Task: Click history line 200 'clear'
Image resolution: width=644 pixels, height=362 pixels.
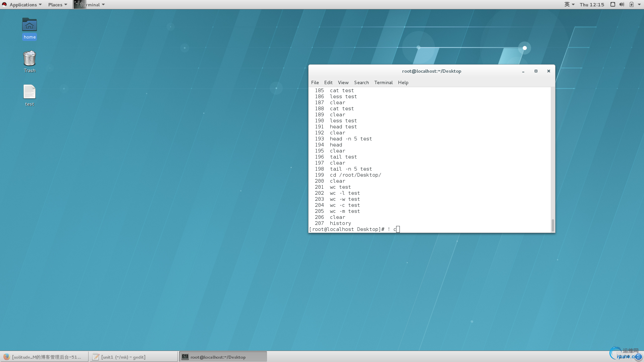Action: (337, 181)
